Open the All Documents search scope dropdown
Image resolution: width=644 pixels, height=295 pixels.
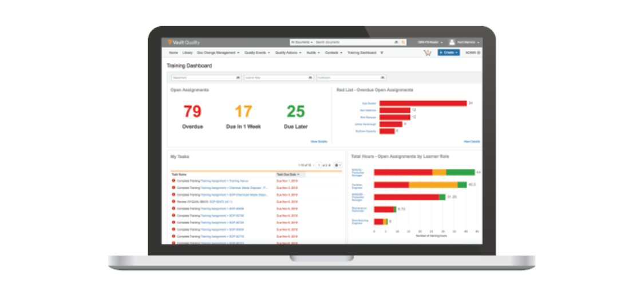coord(302,42)
